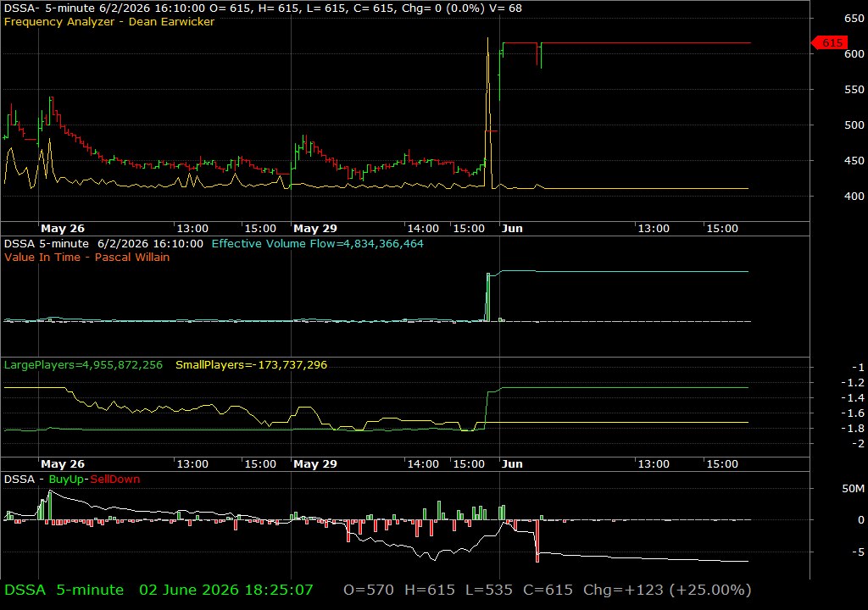Click the red 615 price marker
The height and width of the screenshot is (610, 868).
(829, 42)
